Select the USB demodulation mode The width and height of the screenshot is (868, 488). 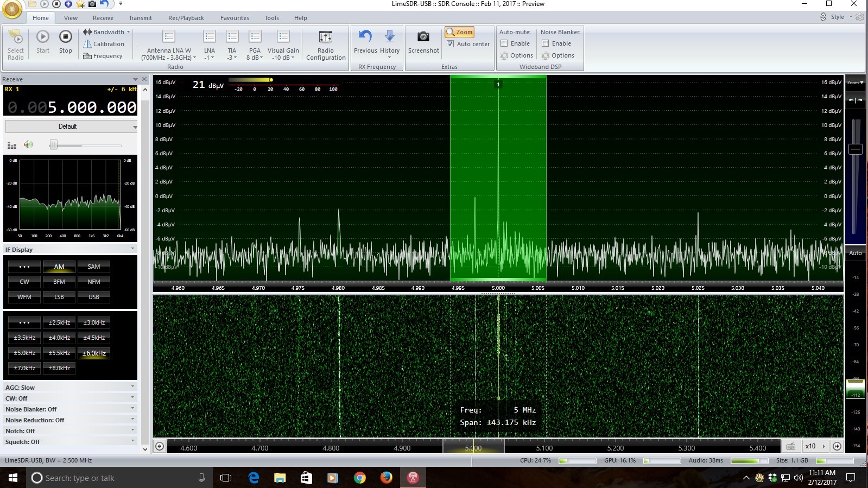tap(93, 297)
